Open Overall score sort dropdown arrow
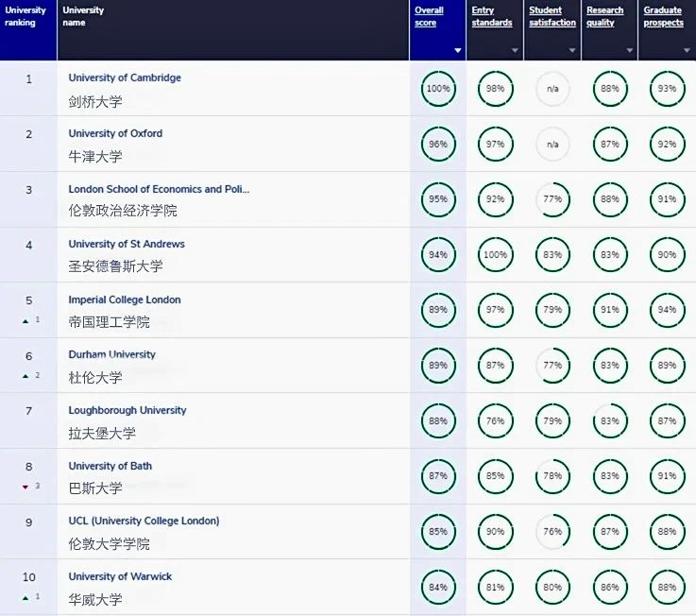 point(458,51)
